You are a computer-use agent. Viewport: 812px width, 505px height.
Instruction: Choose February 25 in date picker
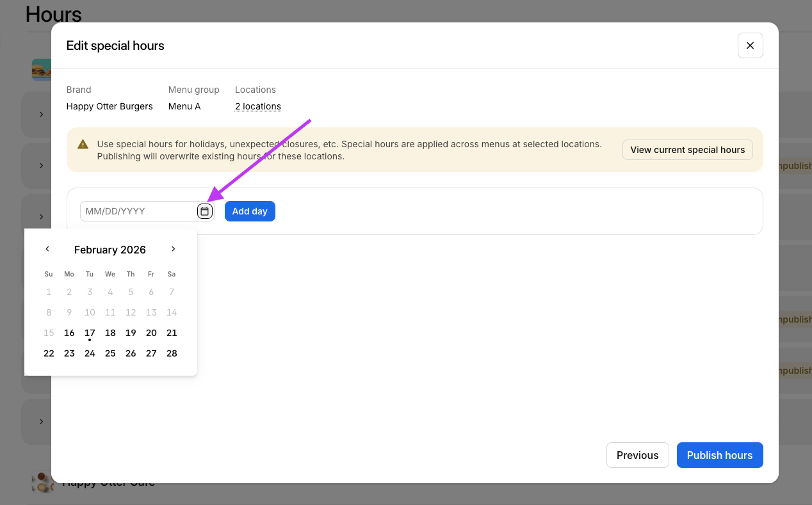[x=110, y=353]
